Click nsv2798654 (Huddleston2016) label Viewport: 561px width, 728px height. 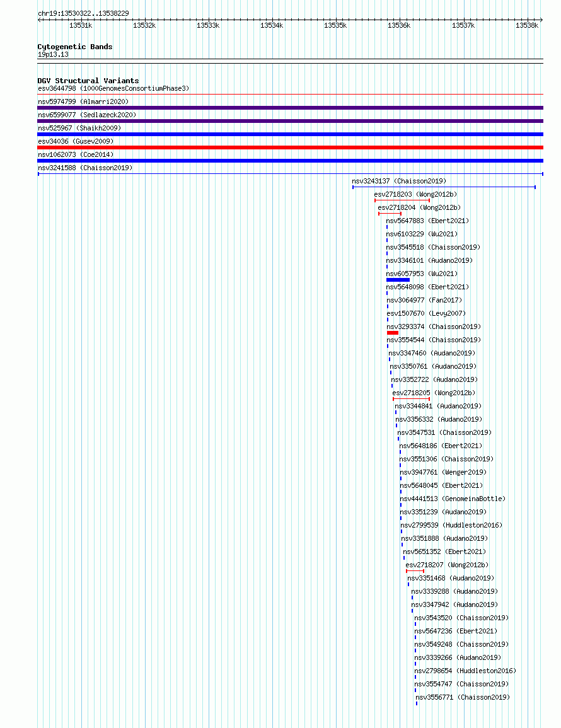[x=465, y=671]
